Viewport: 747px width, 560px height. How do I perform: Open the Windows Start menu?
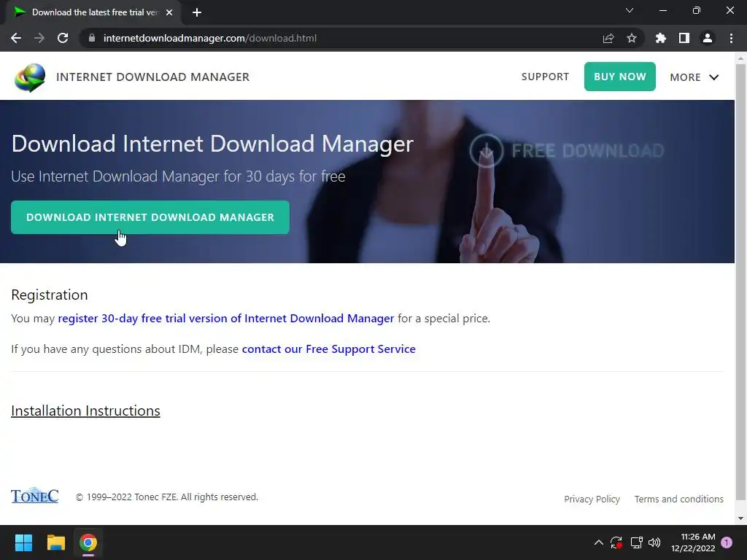click(23, 542)
